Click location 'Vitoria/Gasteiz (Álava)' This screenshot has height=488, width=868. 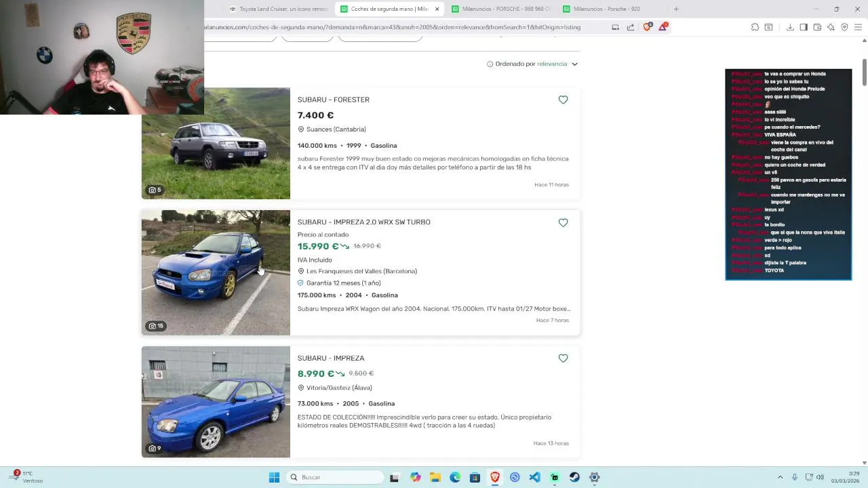coord(339,388)
